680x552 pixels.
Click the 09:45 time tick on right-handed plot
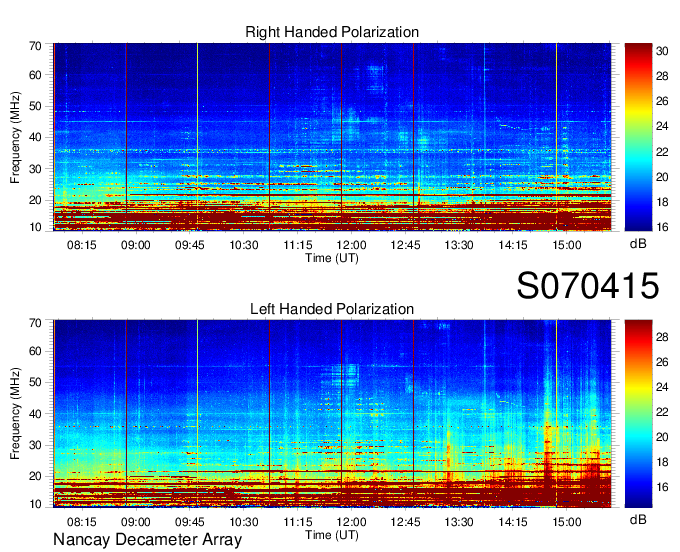pyautogui.click(x=190, y=245)
